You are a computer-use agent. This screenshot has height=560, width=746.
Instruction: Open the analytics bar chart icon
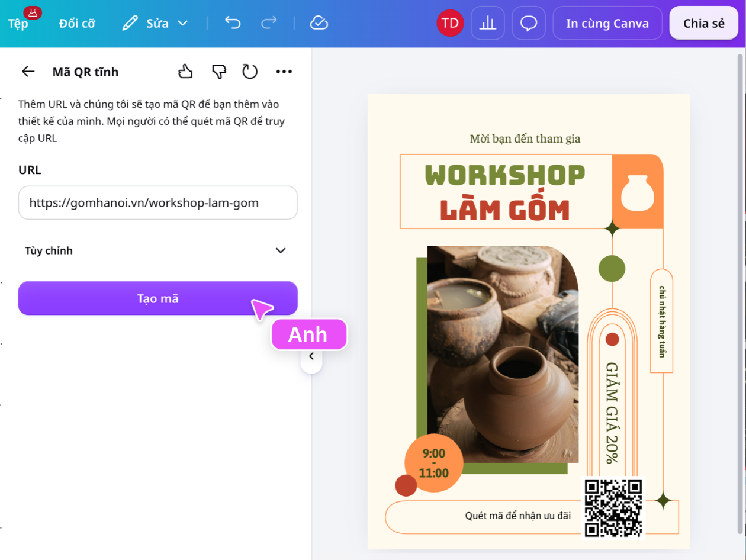click(x=488, y=23)
